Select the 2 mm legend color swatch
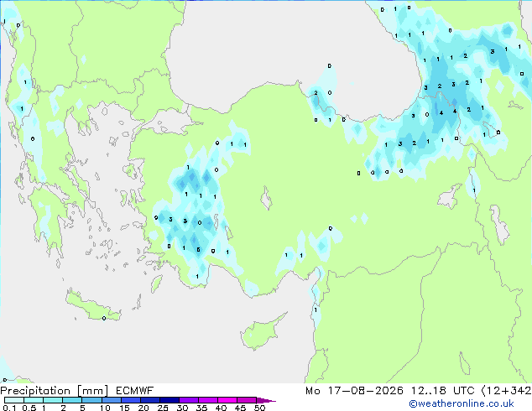Image resolution: width=532 pixels, height=411 pixels. click(x=72, y=400)
